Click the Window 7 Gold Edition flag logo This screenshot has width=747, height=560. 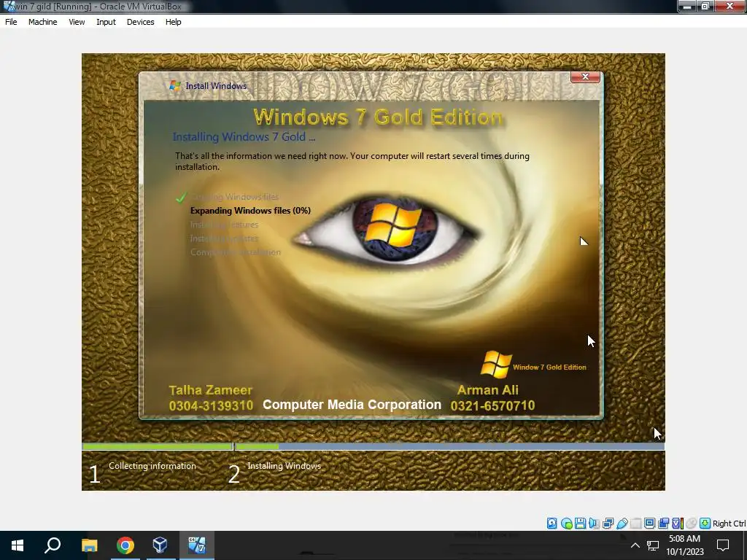pos(495,365)
